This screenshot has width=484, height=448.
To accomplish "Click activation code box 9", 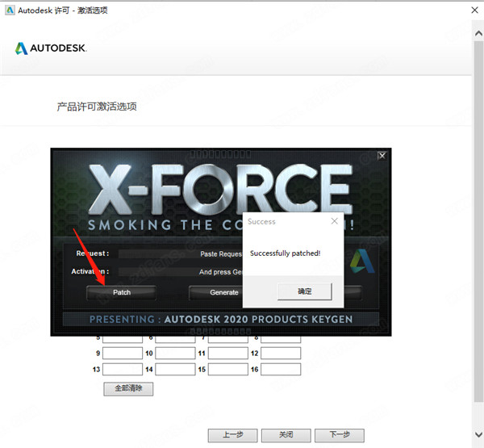I will [x=123, y=353].
